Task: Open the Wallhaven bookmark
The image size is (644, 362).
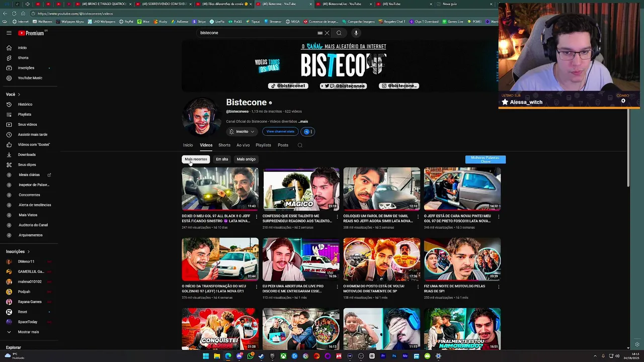Action: coord(42,22)
